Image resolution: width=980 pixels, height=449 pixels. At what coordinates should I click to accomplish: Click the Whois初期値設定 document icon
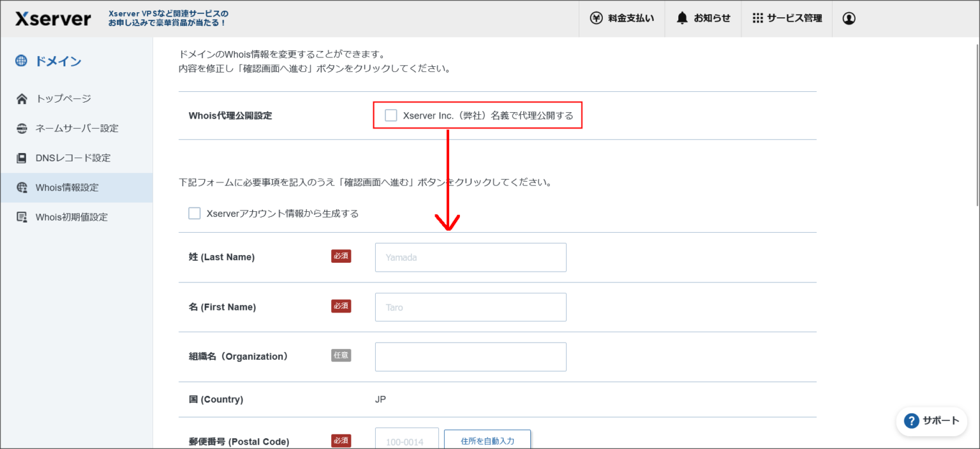[22, 217]
